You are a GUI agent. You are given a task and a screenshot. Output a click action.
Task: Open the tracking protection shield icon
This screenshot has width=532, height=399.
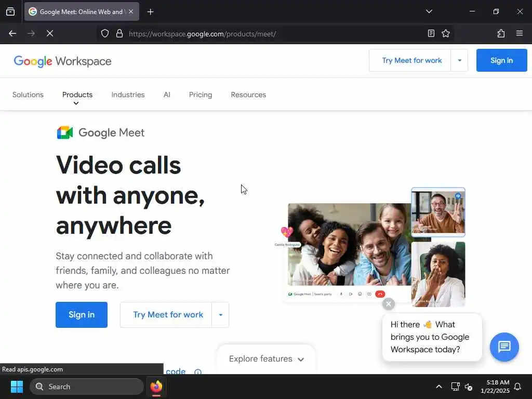click(x=105, y=34)
